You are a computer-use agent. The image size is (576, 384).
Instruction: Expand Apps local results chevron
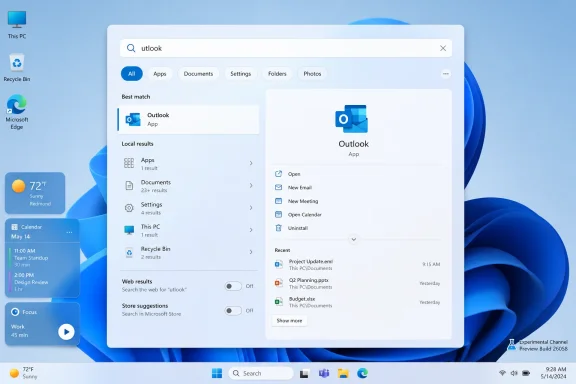coord(251,163)
